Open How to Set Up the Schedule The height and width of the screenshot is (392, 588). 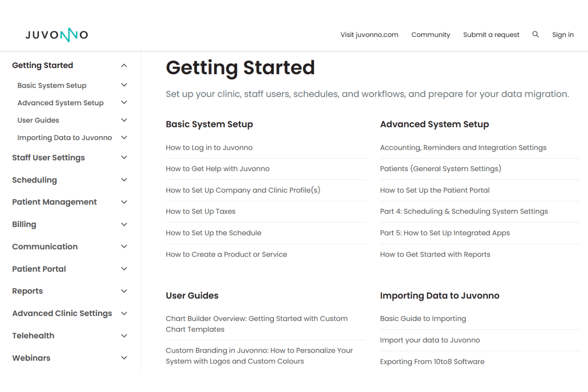pos(213,233)
